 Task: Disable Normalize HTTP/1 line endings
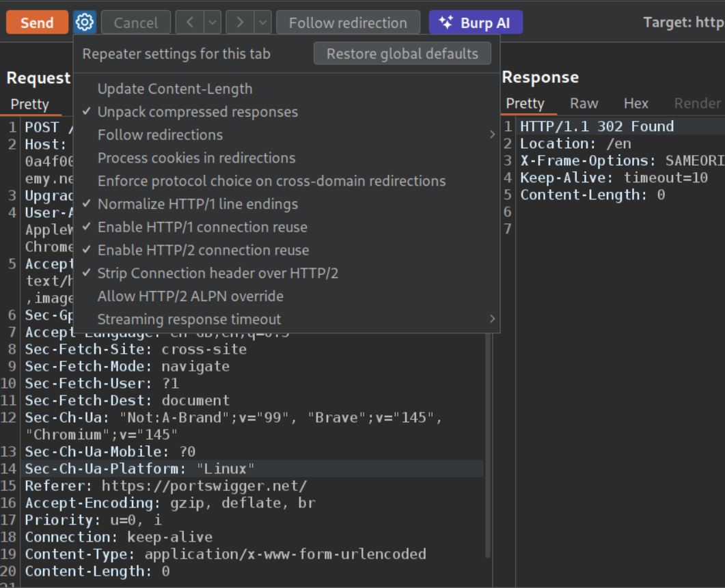(x=197, y=204)
